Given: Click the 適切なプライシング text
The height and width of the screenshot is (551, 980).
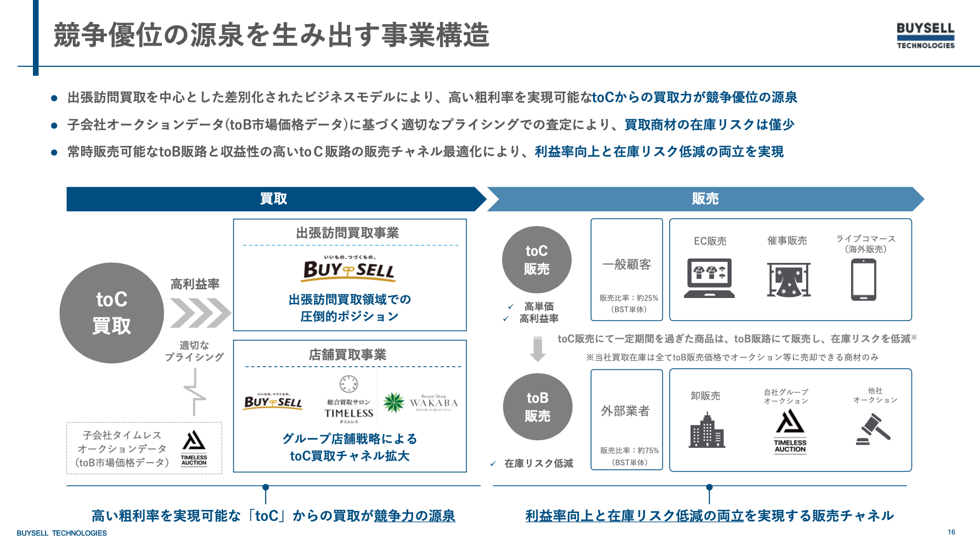Looking at the screenshot, I should (194, 351).
